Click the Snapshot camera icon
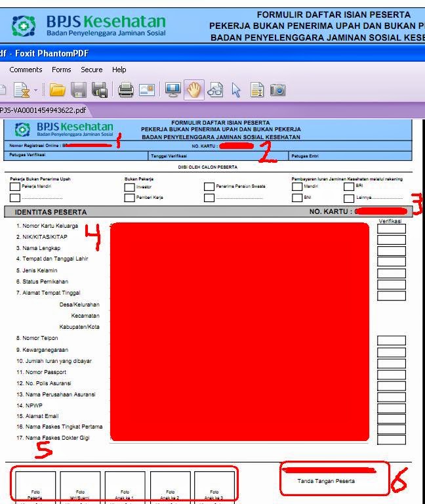Screen dimensions: 425x504 [278, 90]
